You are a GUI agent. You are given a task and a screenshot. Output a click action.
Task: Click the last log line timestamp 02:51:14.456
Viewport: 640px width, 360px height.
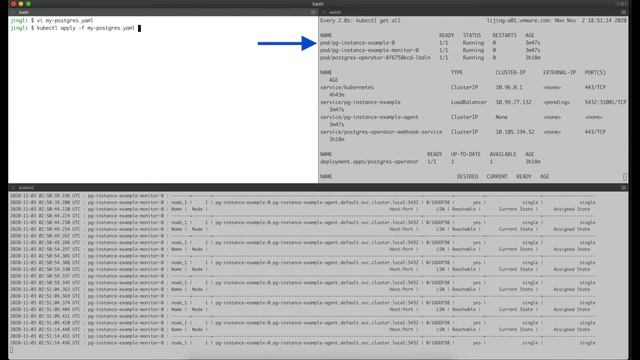(45, 343)
